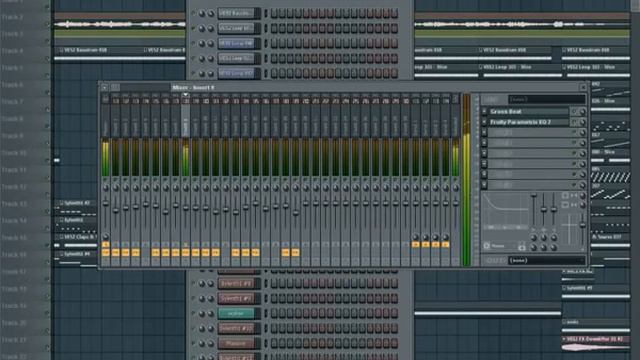Image resolution: width=640 pixels, height=360 pixels.
Task: Click the Gross Beat mix level knob
Action: [582, 111]
